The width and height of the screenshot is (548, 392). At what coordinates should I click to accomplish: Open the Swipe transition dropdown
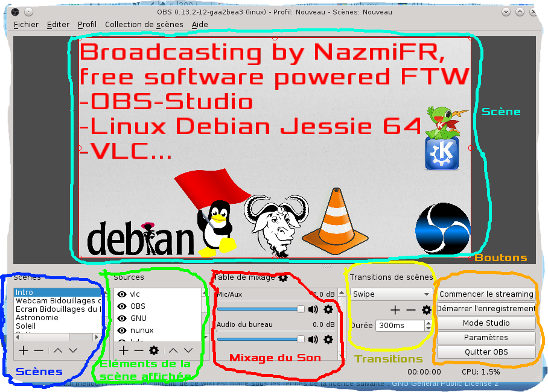390,294
